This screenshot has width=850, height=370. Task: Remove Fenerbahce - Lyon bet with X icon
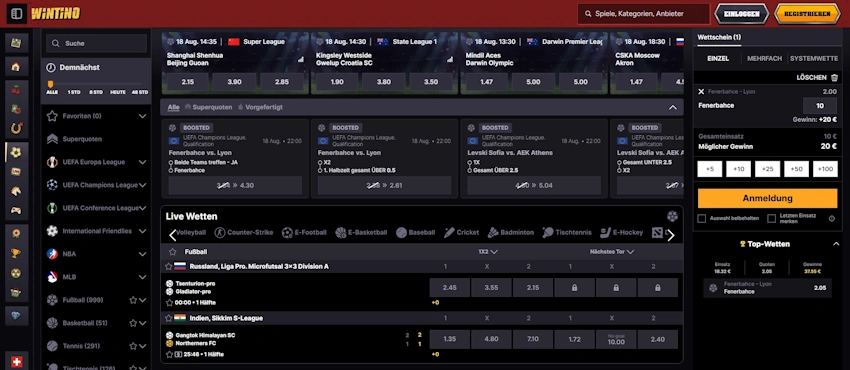pos(701,92)
